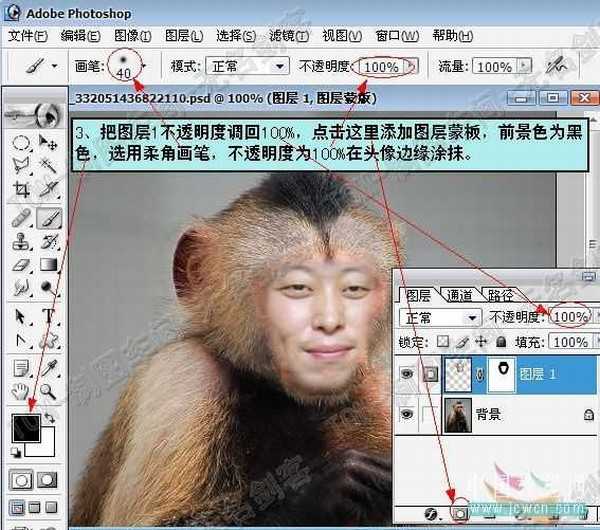The image size is (600, 530).
Task: Expand the brush 不透明度 slider arrow
Action: pyautogui.click(x=412, y=65)
